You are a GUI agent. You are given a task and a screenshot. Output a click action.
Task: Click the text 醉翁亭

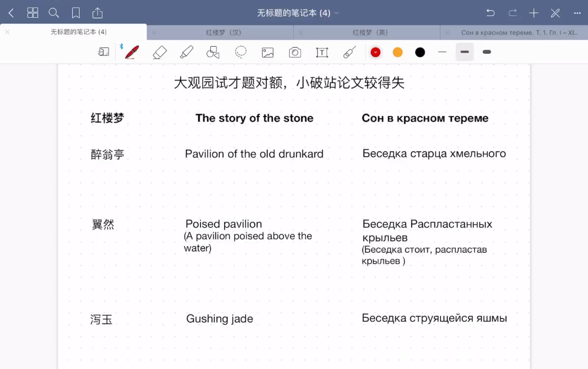[x=107, y=154]
